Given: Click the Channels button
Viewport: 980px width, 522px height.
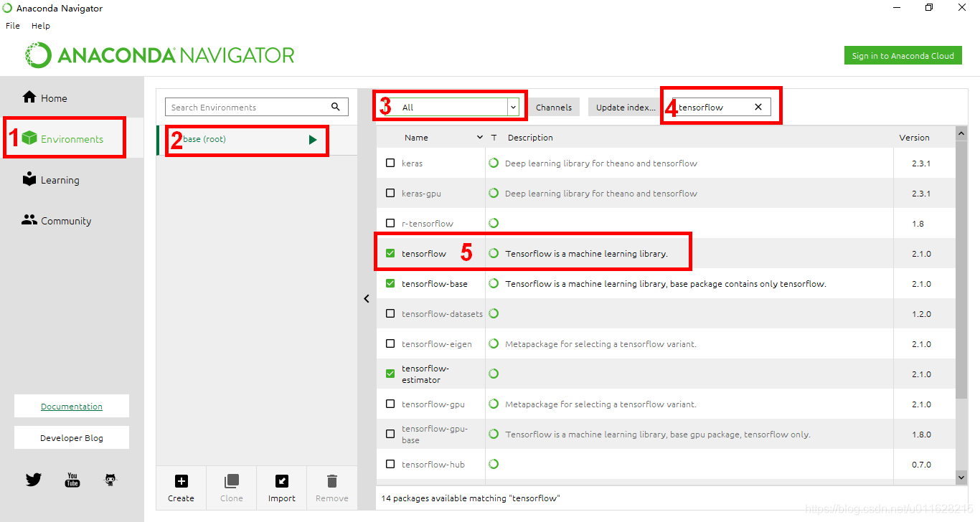Looking at the screenshot, I should (554, 107).
